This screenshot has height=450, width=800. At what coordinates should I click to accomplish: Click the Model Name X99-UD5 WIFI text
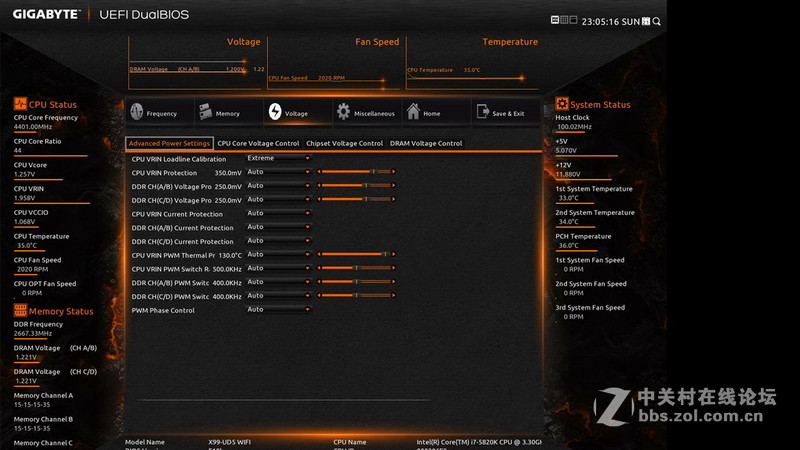(230, 442)
